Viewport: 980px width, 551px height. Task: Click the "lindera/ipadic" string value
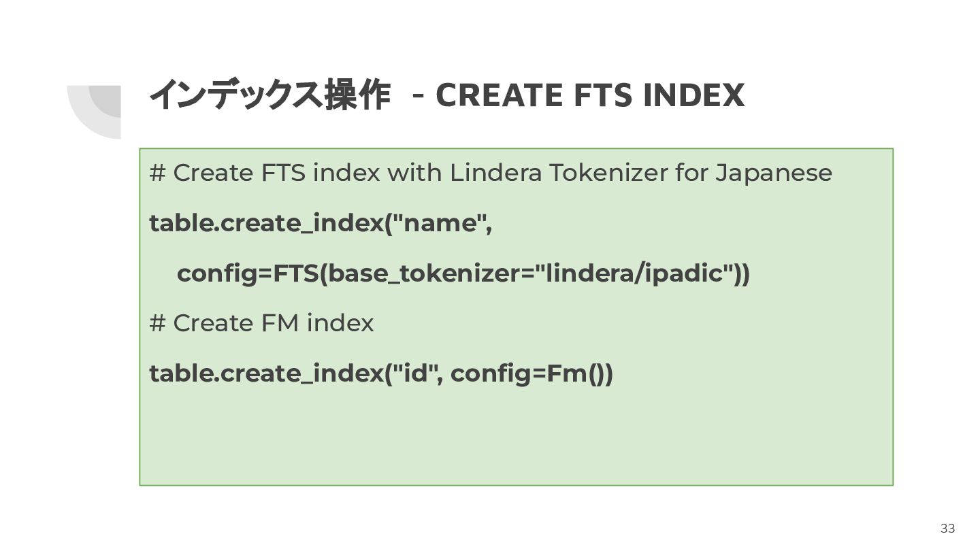pos(634,273)
